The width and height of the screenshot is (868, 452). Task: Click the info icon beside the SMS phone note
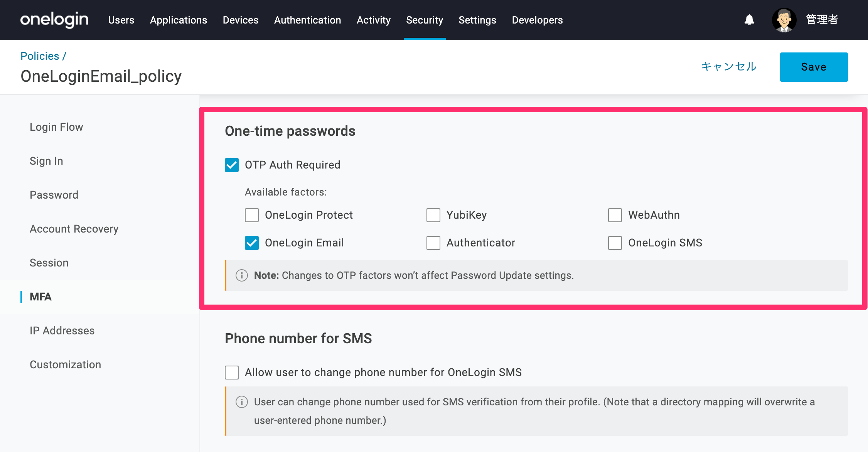pyautogui.click(x=242, y=402)
